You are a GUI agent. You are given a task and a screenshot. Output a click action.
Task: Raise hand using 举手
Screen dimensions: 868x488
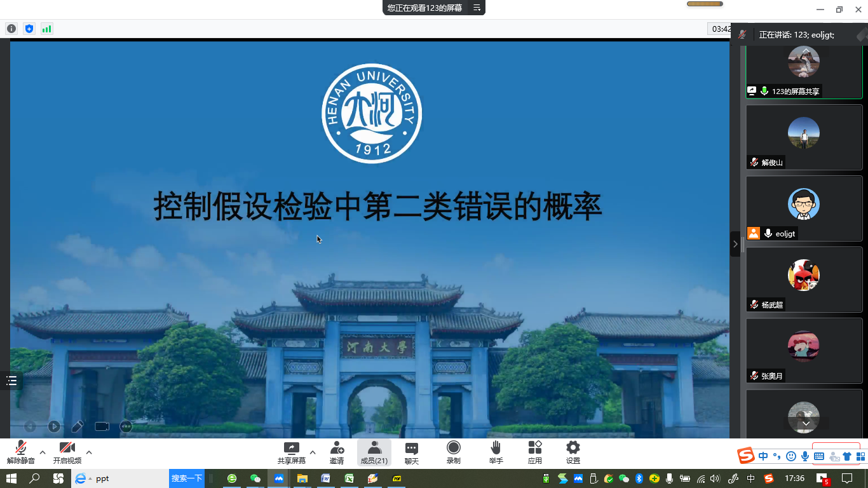[x=496, y=452]
